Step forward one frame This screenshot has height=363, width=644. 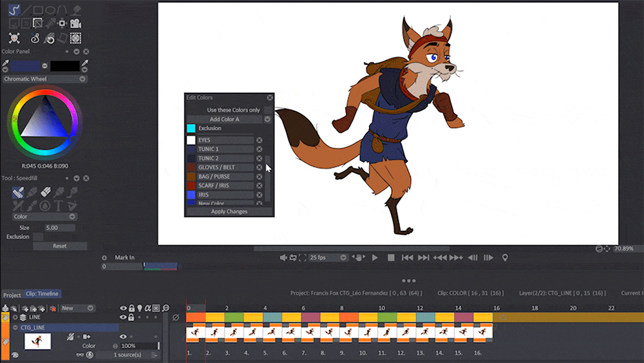[488, 257]
